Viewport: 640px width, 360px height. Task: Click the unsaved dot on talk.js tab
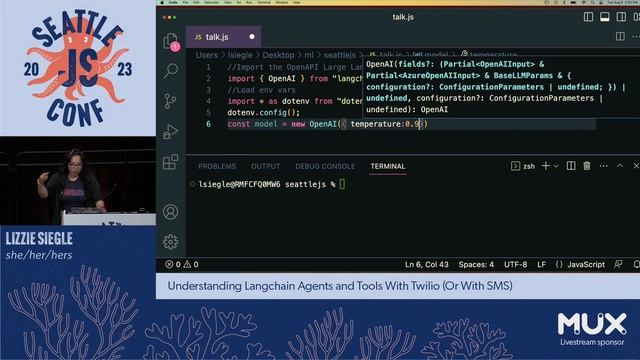pos(252,37)
